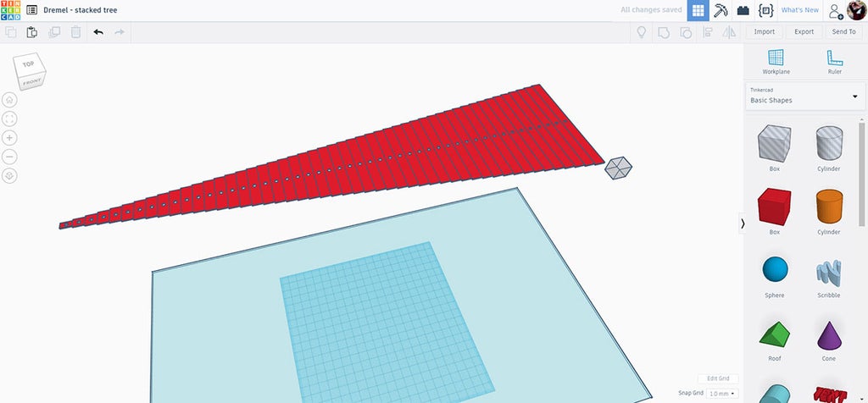
Task: Open the Align tool
Action: 707,32
